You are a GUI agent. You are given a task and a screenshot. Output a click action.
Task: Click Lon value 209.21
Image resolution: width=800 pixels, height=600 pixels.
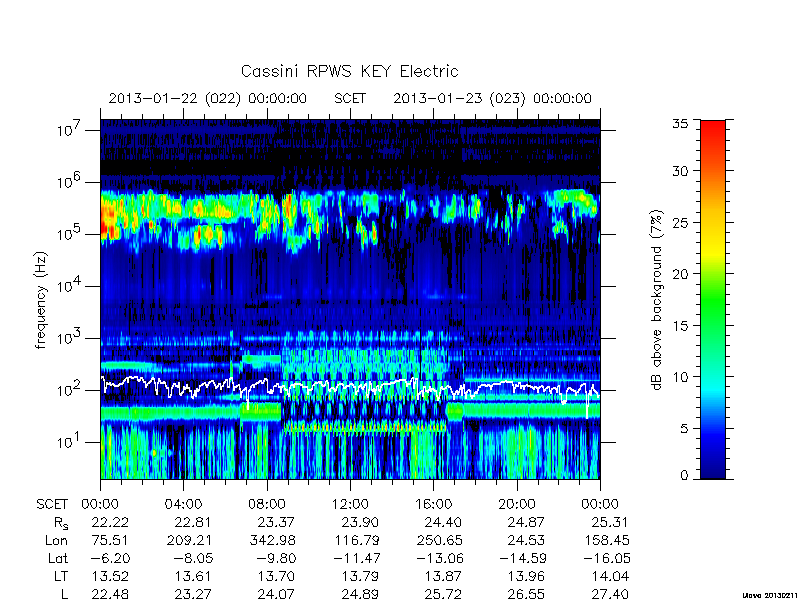pos(189,540)
